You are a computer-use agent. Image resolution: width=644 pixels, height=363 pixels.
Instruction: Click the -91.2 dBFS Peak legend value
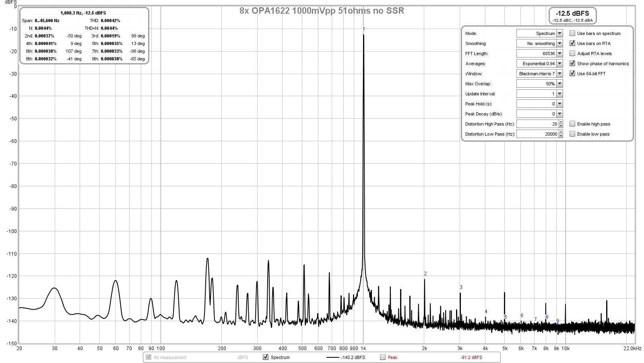[471, 357]
